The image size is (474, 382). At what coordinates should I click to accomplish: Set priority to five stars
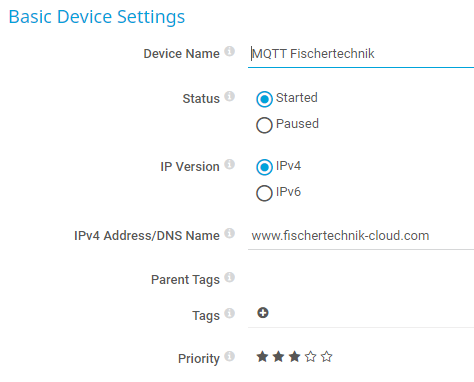(x=327, y=357)
